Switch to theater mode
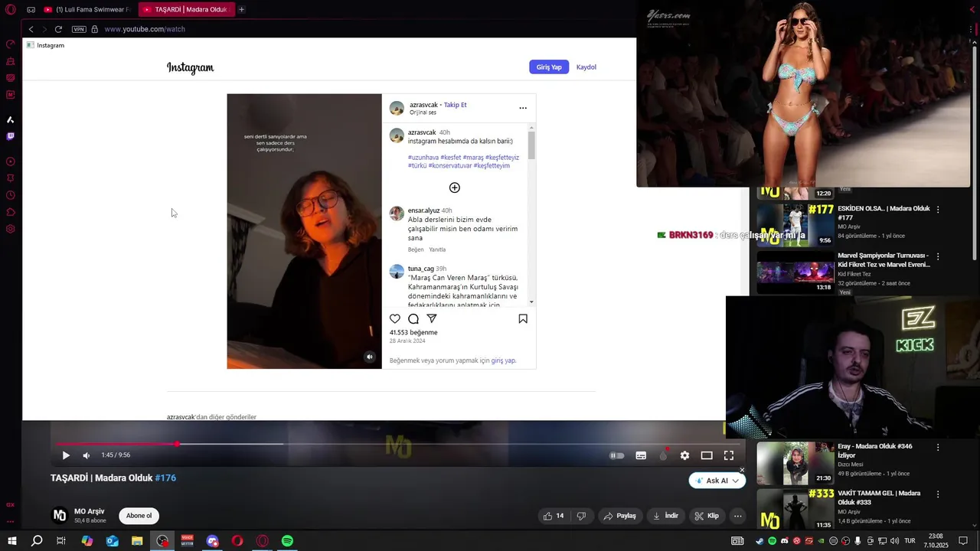980x551 pixels. click(x=707, y=455)
